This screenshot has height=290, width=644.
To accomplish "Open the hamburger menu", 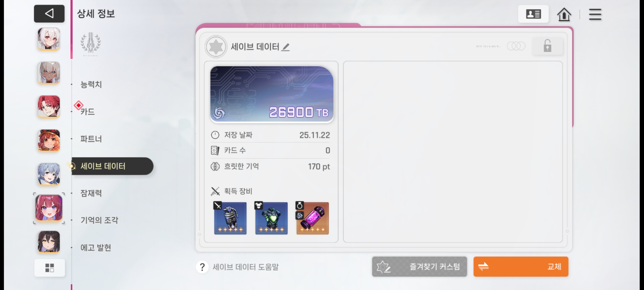I will pyautogui.click(x=595, y=14).
